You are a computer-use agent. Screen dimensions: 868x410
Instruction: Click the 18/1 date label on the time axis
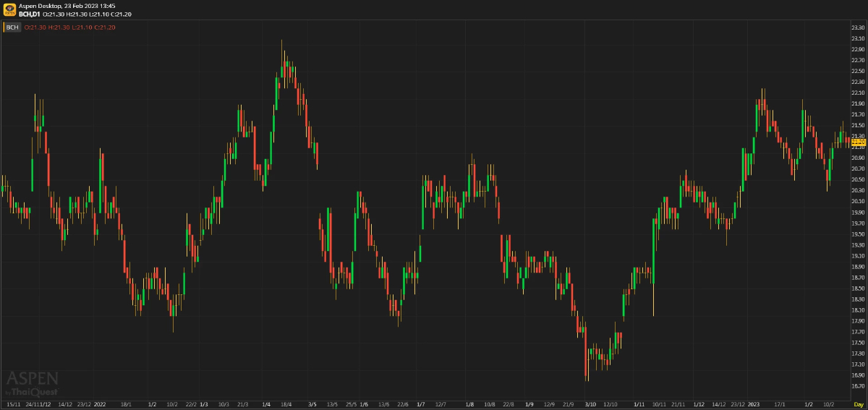click(x=126, y=404)
